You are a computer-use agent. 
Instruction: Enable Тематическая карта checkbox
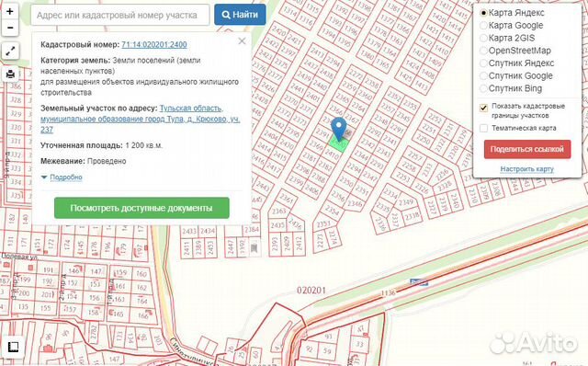click(x=484, y=128)
